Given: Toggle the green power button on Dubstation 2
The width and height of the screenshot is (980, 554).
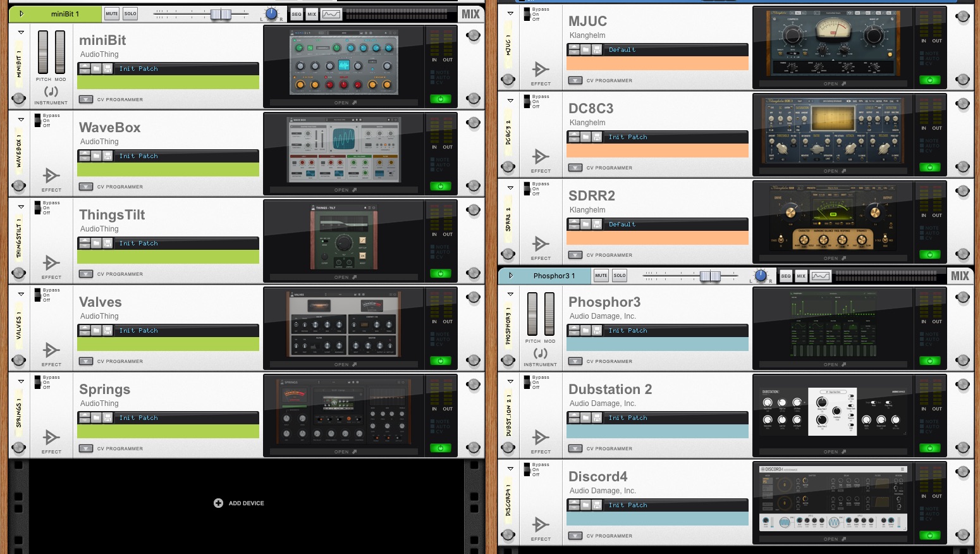Looking at the screenshot, I should (930, 448).
